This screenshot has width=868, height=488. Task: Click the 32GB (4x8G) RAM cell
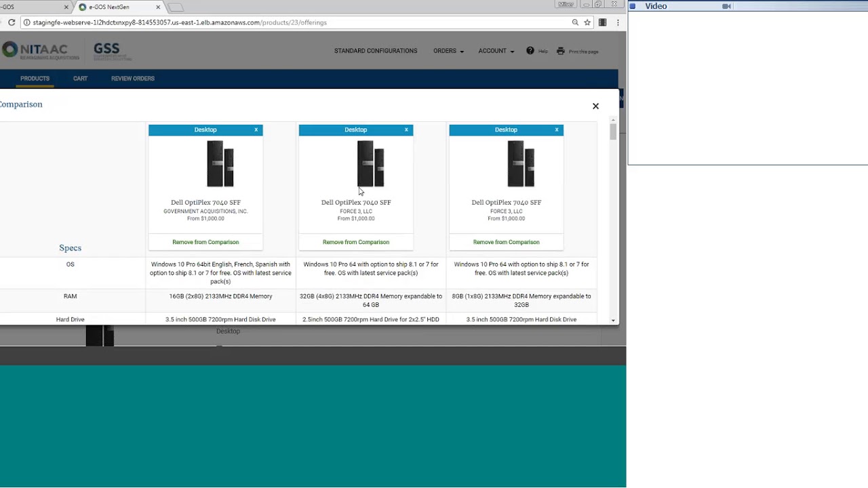pos(371,300)
